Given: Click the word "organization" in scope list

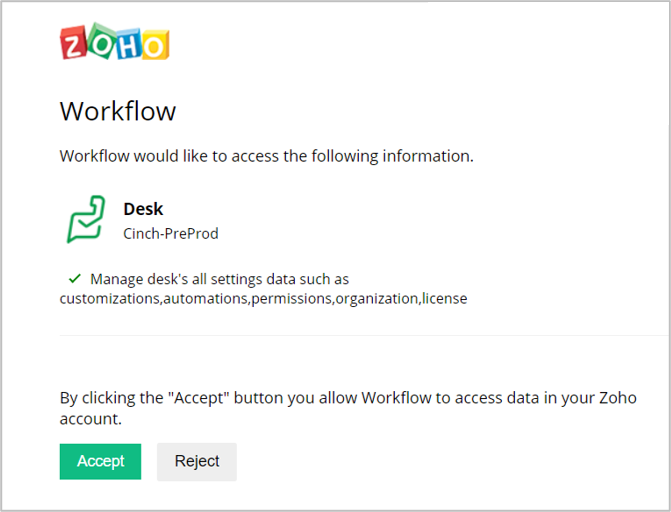Looking at the screenshot, I should pyautogui.click(x=376, y=298).
